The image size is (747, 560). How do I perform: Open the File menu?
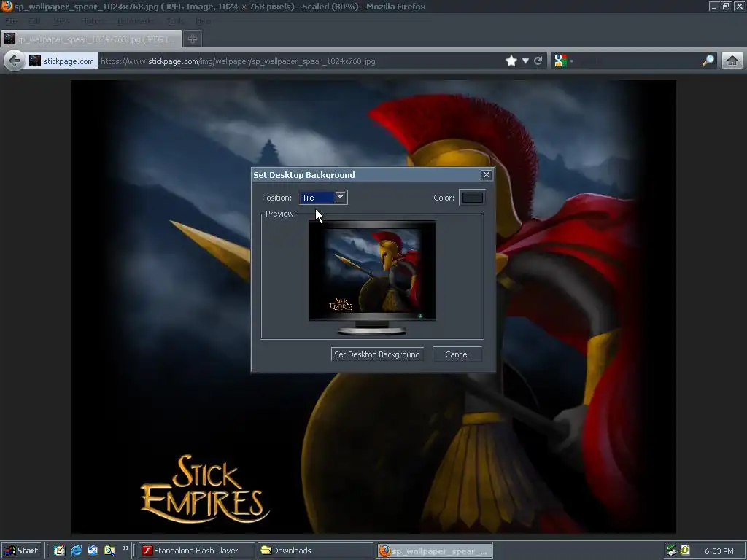pyautogui.click(x=11, y=21)
